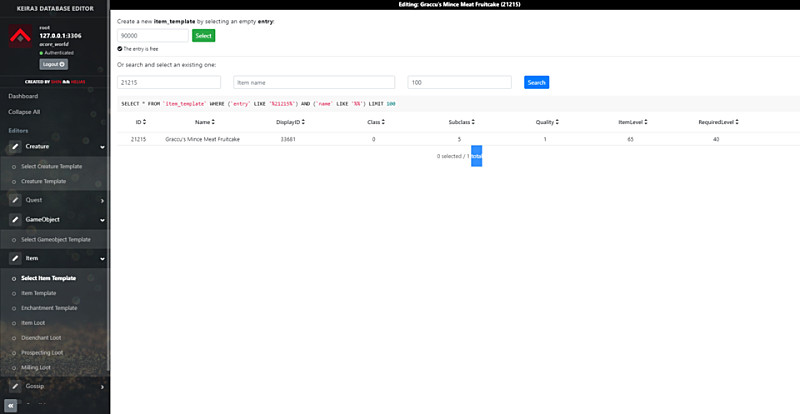Click the Logout button
This screenshot has height=414, width=800.
pos(53,64)
